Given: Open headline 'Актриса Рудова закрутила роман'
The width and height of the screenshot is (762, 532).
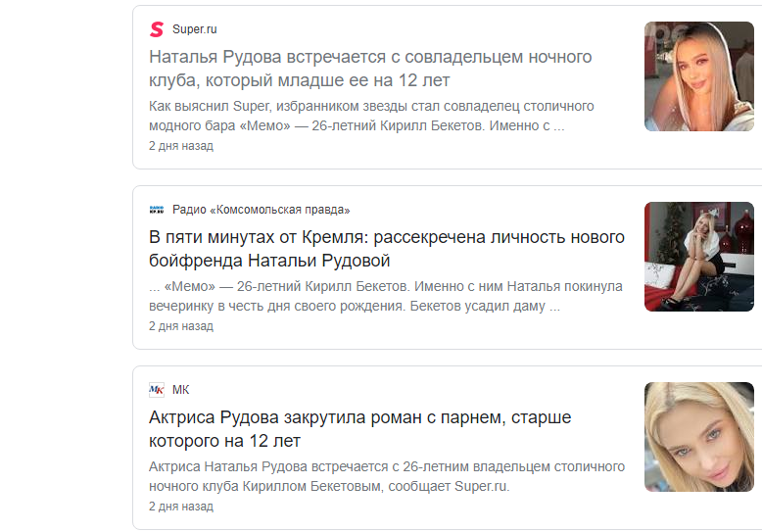Looking at the screenshot, I should coord(360,429).
